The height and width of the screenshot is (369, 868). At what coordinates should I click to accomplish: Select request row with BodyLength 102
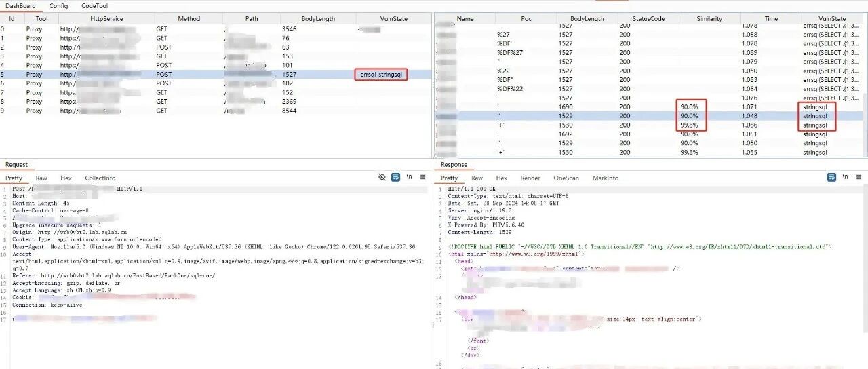216,83
